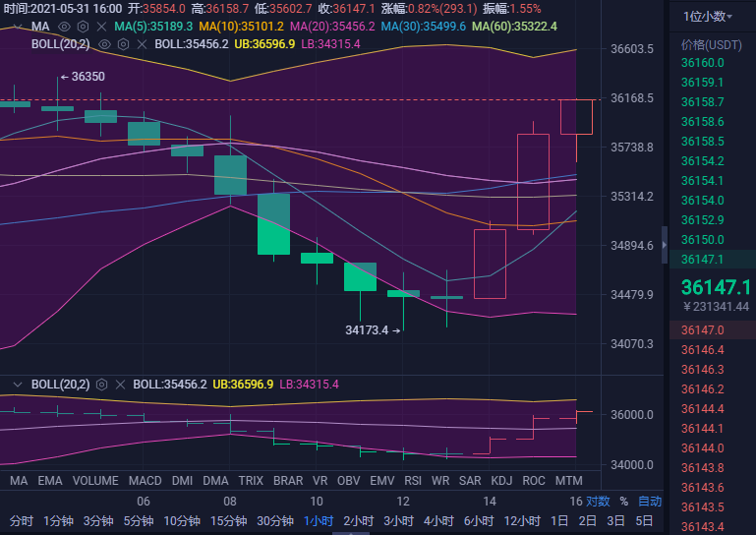Collapse the lower BOLL panel chevron
The height and width of the screenshot is (535, 756).
[x=17, y=385]
